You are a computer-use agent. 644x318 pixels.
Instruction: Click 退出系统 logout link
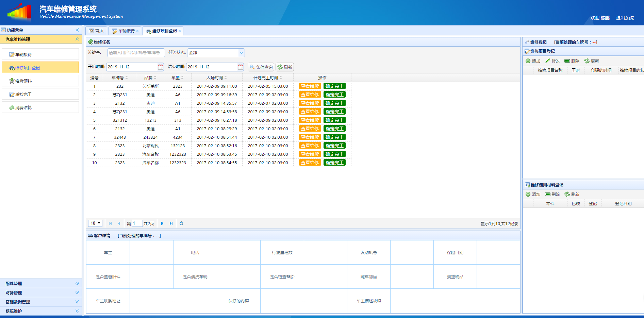click(625, 18)
